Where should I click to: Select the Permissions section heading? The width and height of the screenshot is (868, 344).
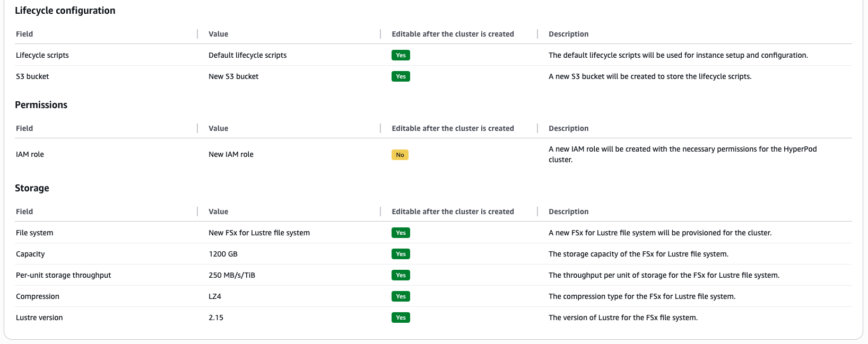(41, 105)
